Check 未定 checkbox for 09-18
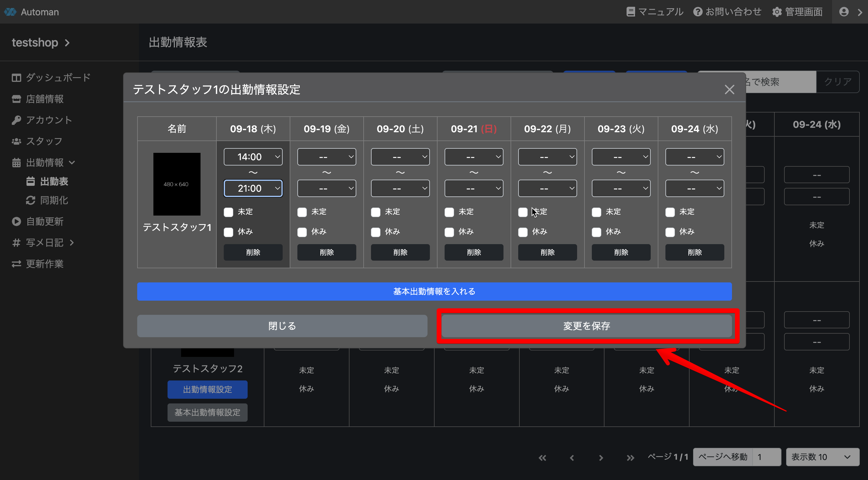The height and width of the screenshot is (480, 868). click(228, 212)
